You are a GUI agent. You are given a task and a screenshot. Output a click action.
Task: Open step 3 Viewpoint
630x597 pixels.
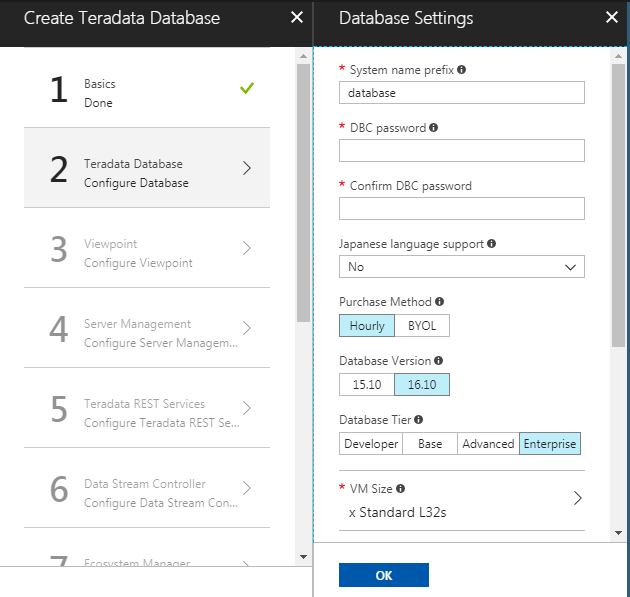click(x=147, y=248)
